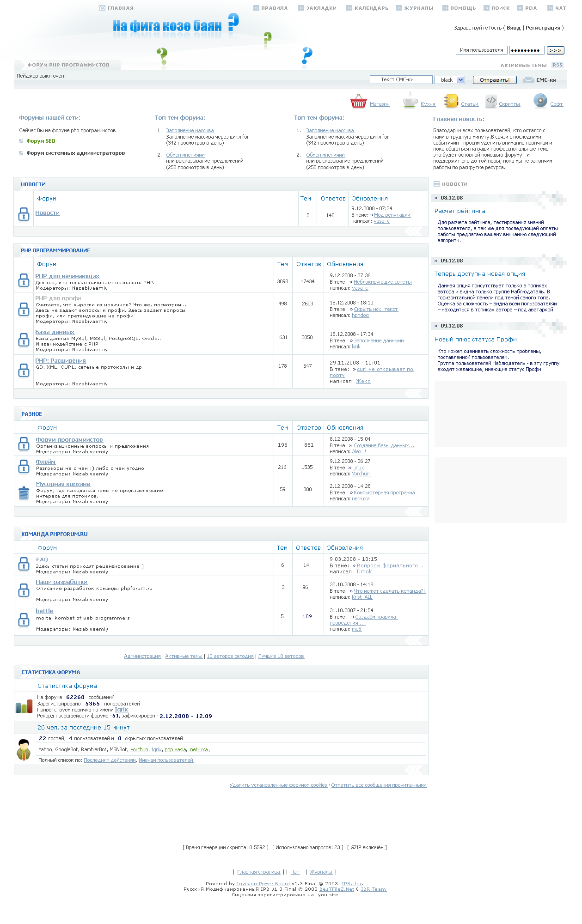Open the Магазин shopping basket icon
The height and width of the screenshot is (924, 582).
359,101
